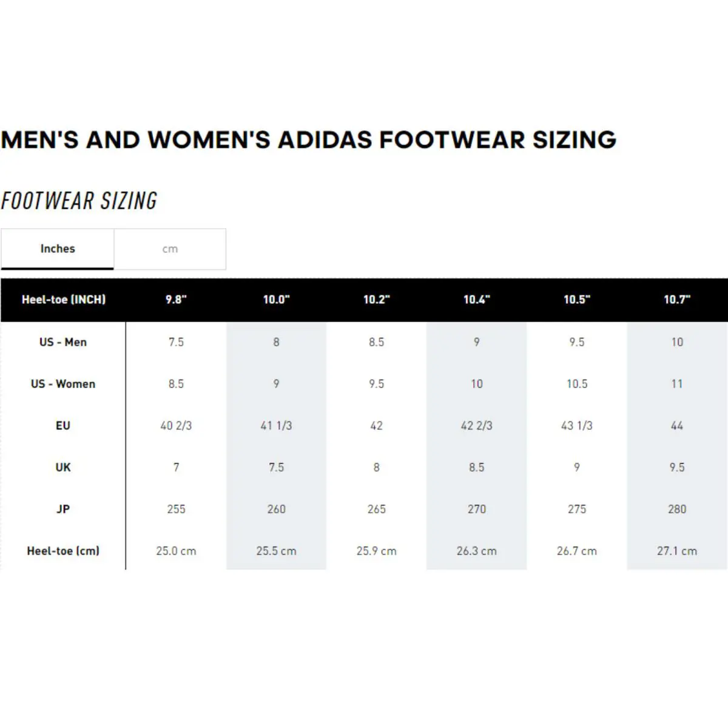Click the US - Women row label

tap(63, 384)
